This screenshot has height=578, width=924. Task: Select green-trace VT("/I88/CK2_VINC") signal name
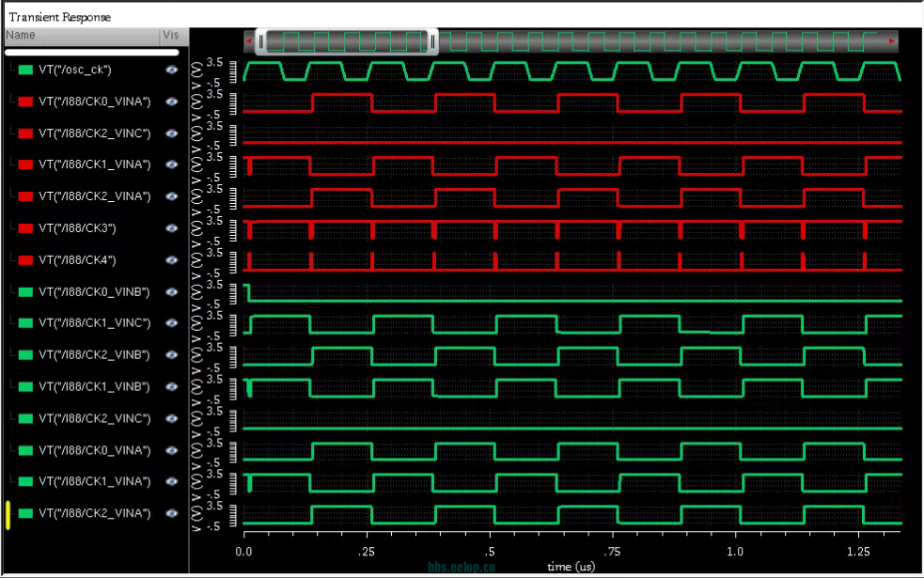[95, 419]
